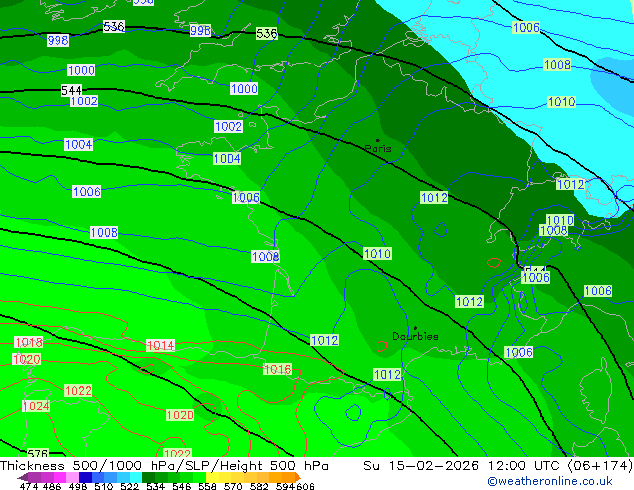Click the Paris city label
Viewport: 634px width, 490px height.
(x=378, y=148)
